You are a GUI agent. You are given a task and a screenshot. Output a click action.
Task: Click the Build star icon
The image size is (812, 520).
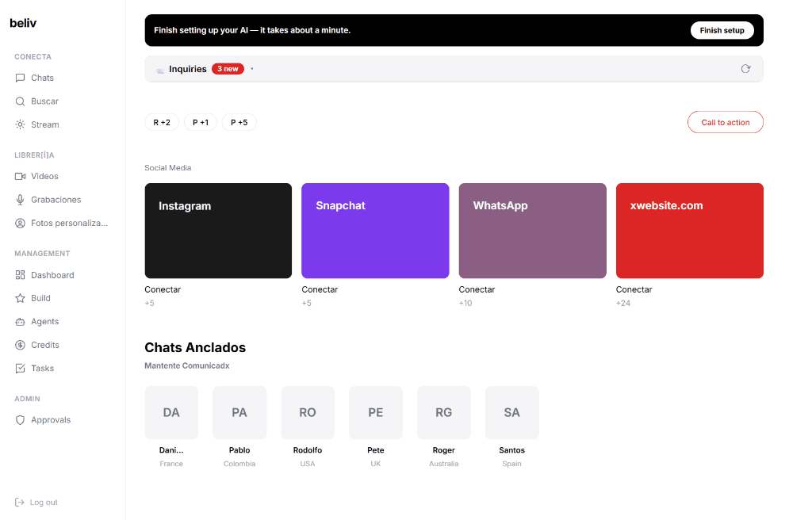(20, 298)
